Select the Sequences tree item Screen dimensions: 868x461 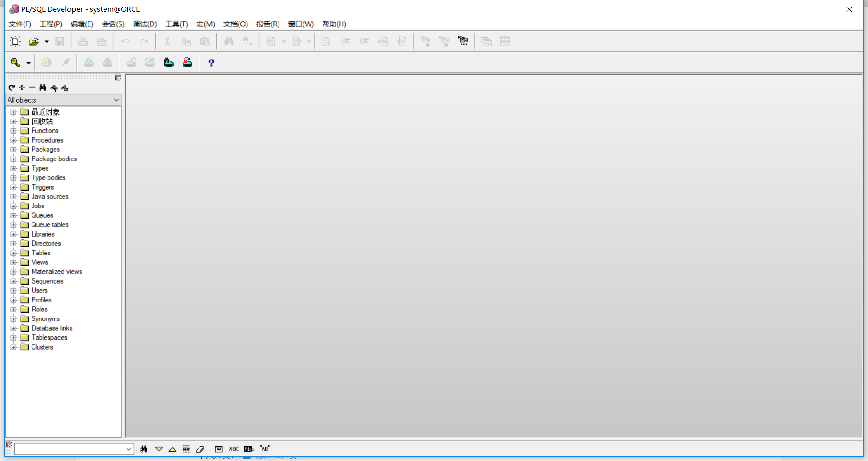47,281
